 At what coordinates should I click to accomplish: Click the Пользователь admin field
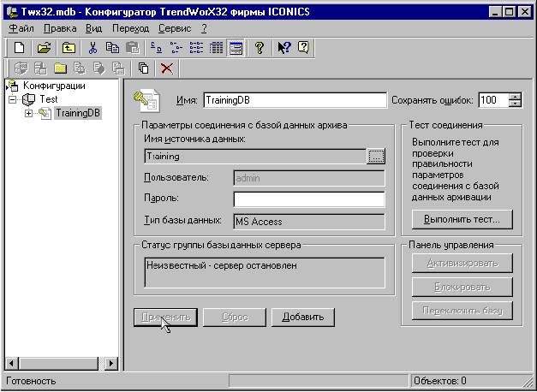[x=309, y=178]
